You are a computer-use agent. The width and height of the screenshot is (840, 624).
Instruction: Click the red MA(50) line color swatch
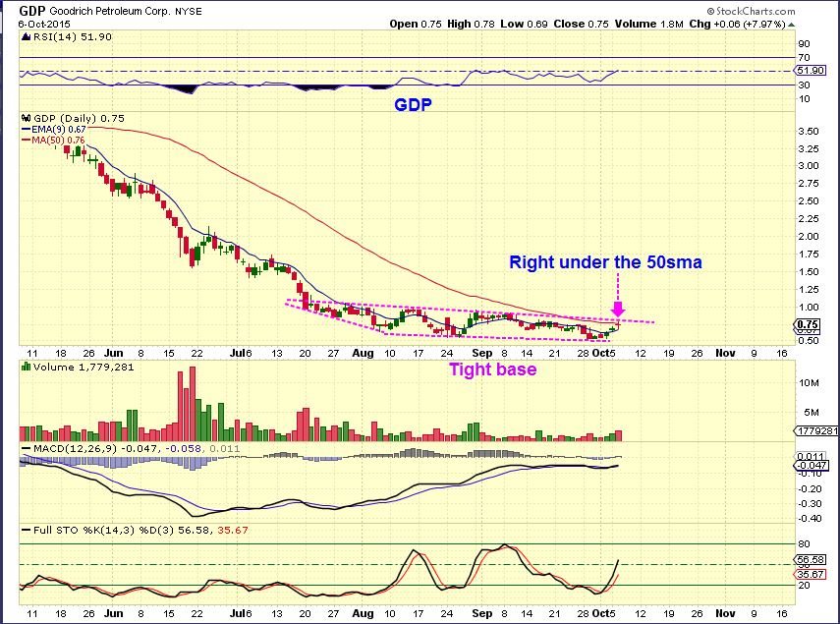pos(27,140)
